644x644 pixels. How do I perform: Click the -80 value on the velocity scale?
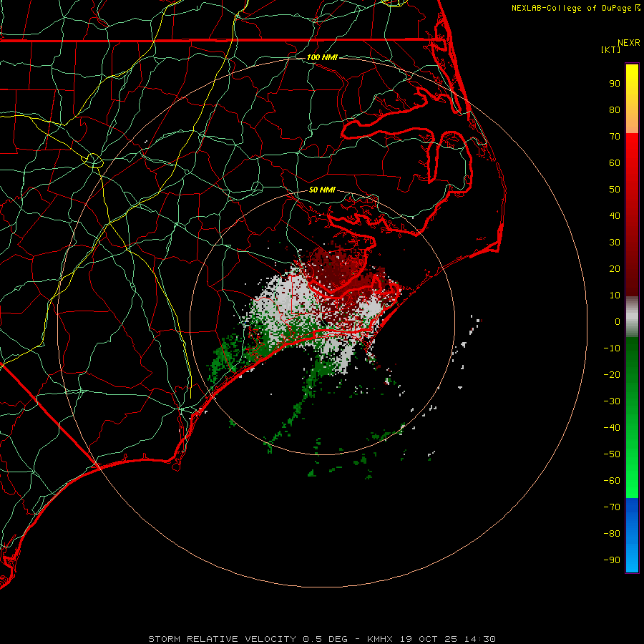pos(612,534)
